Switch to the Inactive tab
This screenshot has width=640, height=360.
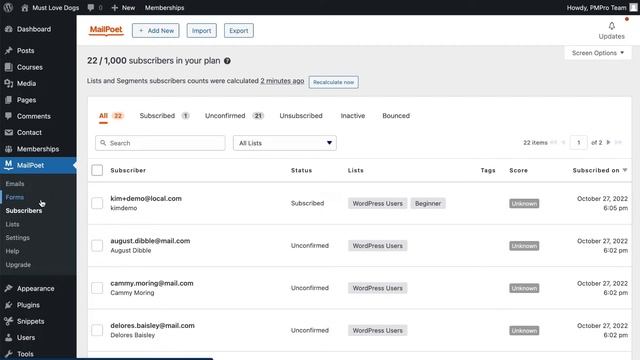(x=353, y=116)
